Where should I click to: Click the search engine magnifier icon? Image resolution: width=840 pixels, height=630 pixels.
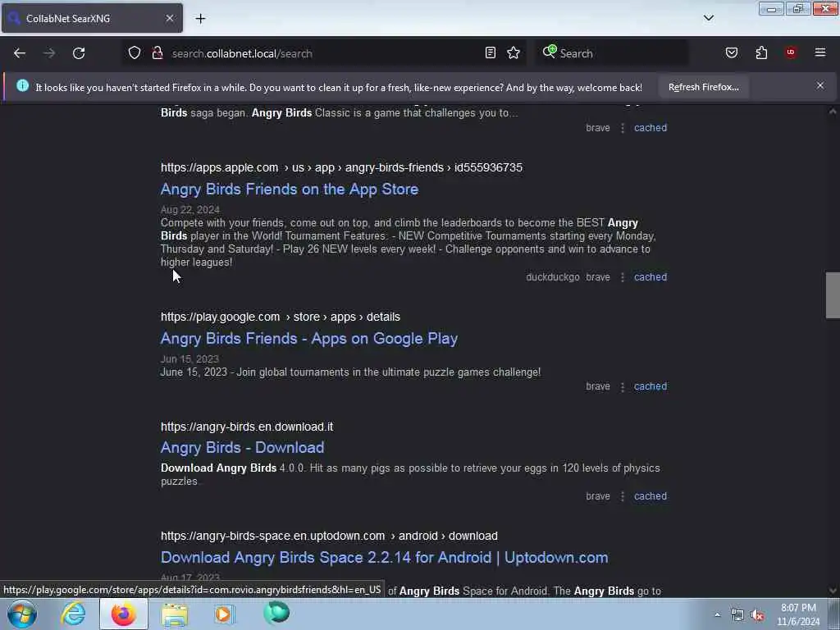[549, 52]
